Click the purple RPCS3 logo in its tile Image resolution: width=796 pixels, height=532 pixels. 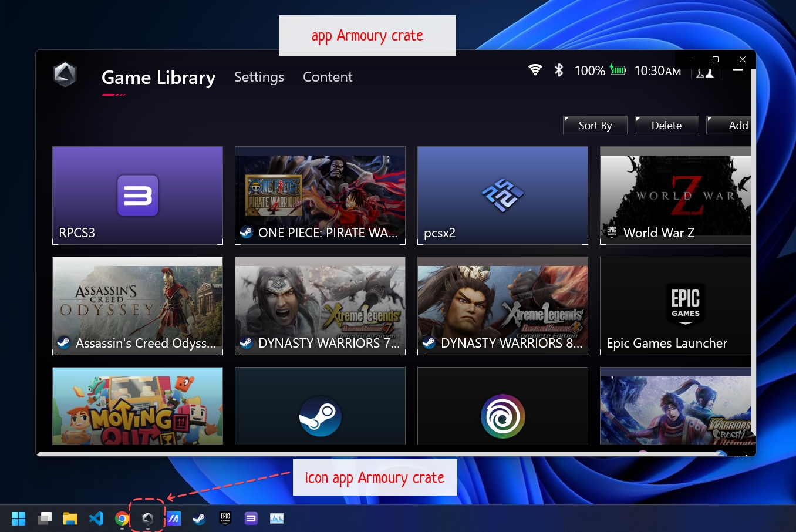tap(138, 195)
